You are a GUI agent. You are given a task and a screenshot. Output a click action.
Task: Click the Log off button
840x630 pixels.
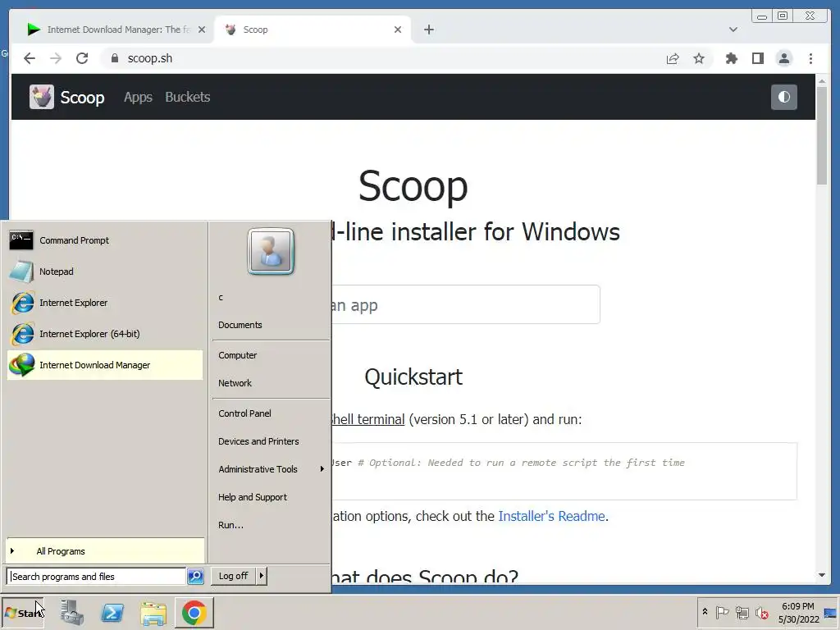click(x=234, y=576)
